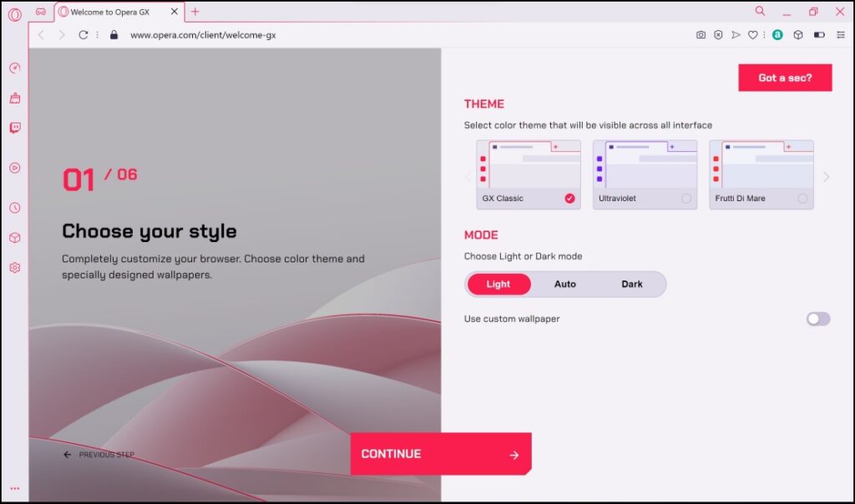Open Extensions cube icon in left sidebar
The image size is (855, 504).
tap(15, 238)
